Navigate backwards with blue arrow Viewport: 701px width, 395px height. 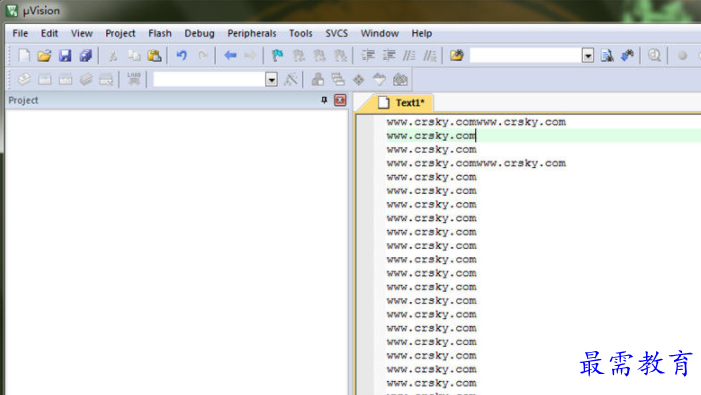point(230,55)
